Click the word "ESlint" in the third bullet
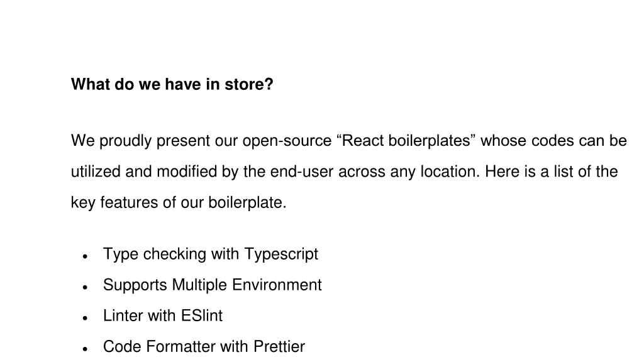The image size is (644, 362). tap(202, 315)
